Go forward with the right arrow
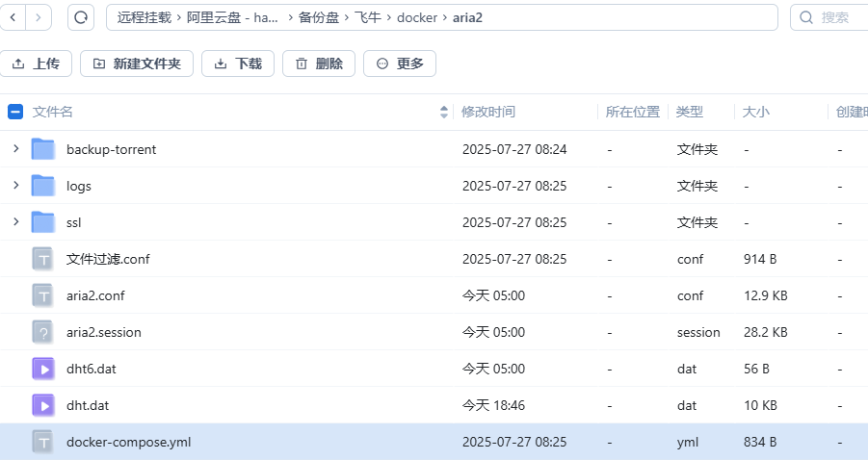 tap(39, 17)
